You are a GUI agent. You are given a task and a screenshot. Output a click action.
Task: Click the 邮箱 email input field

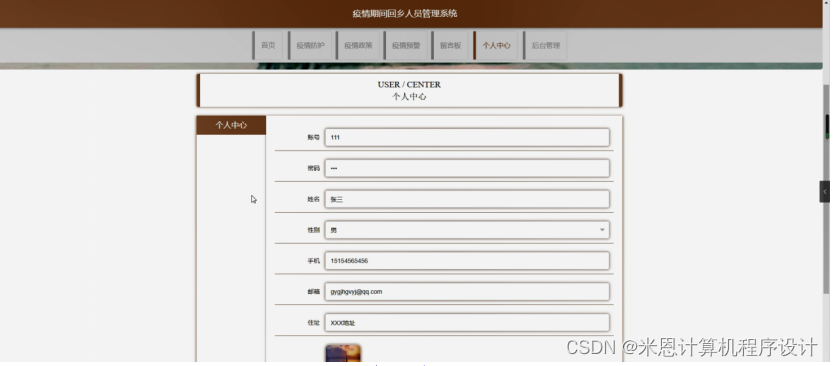pyautogui.click(x=467, y=292)
